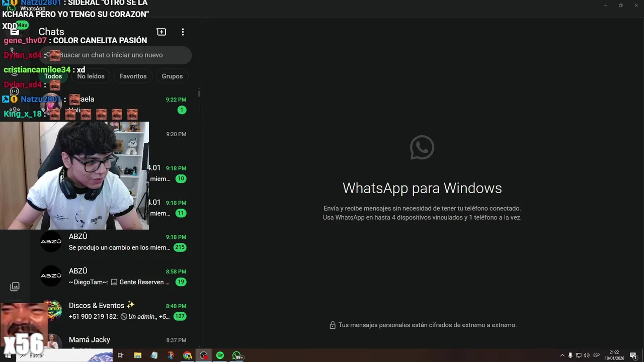Screen dimensions: 644x362
Task: Open the Windows notification center
Action: coord(633,355)
